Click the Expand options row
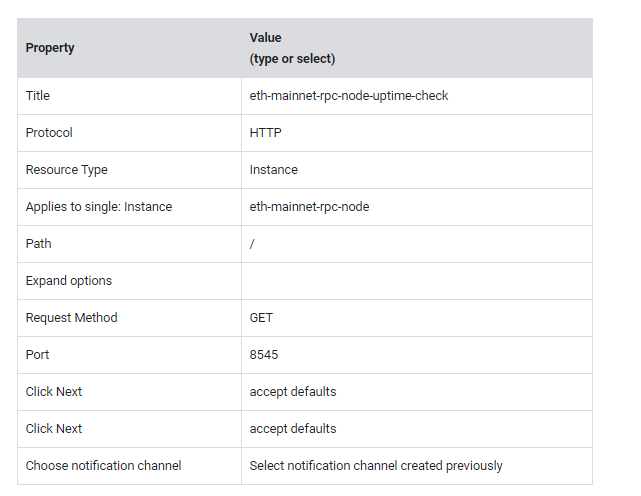 click(x=305, y=281)
